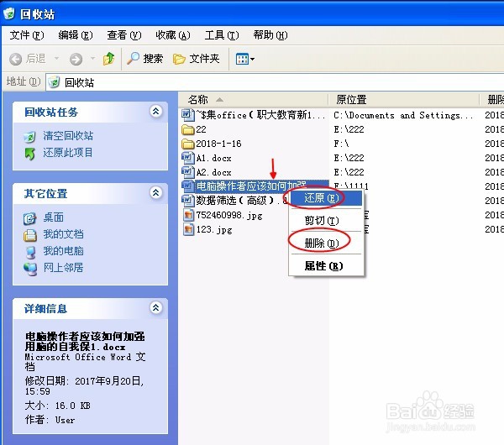This screenshot has height=445, width=504.
Task: Click Word icon of A1.docx
Action: (x=188, y=158)
